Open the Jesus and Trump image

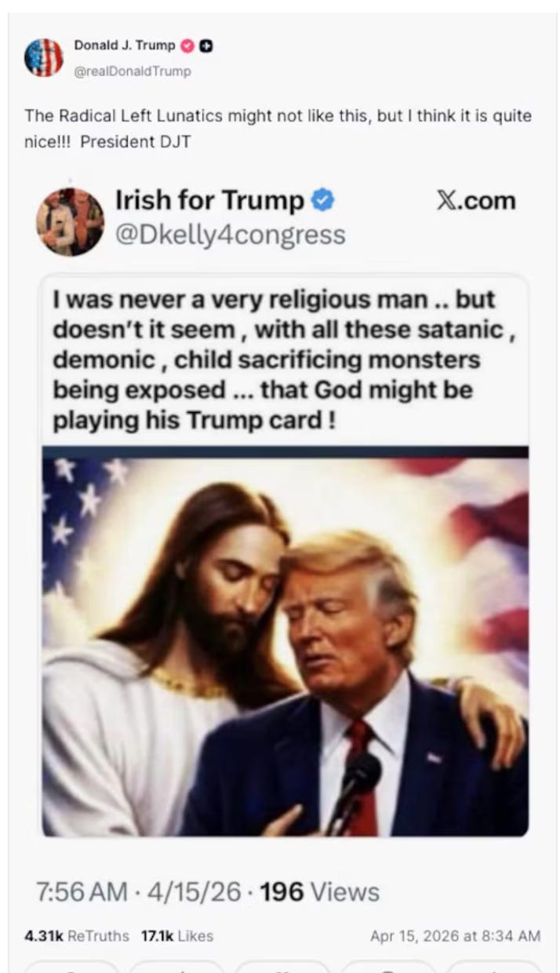(285, 642)
